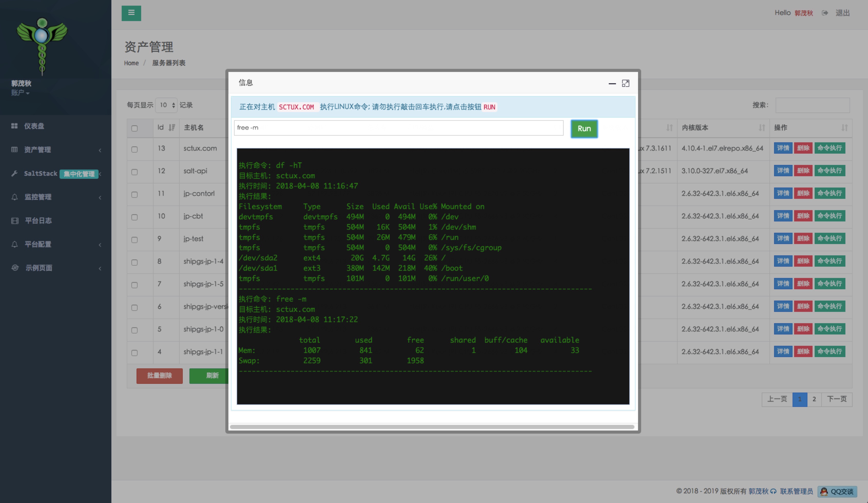The width and height of the screenshot is (868, 503).
Task: Go to pagination page 2
Action: [814, 399]
